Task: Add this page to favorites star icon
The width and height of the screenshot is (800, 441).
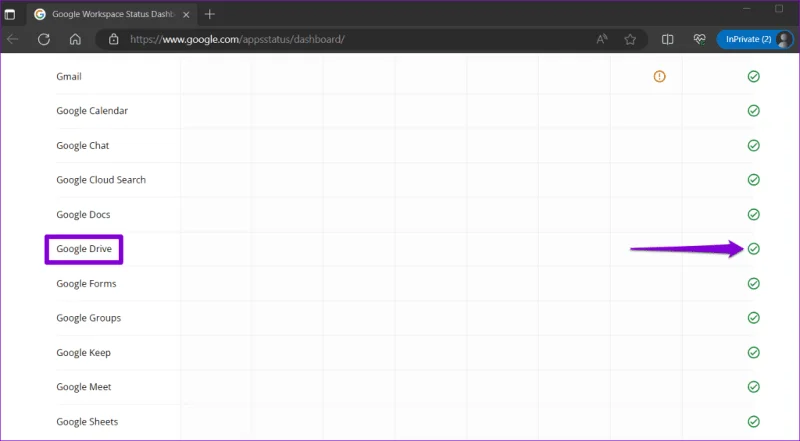Action: click(630, 39)
